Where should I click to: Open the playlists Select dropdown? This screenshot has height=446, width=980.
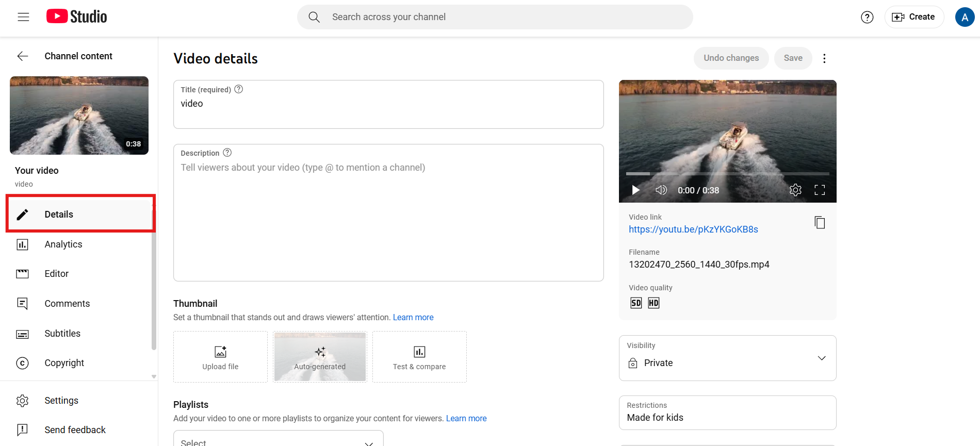(x=278, y=439)
